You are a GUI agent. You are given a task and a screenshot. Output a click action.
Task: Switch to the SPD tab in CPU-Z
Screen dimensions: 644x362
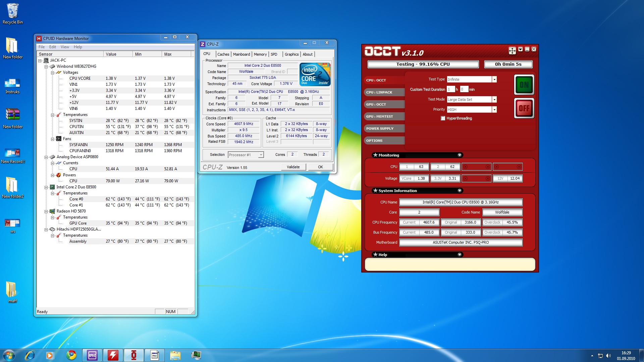point(274,54)
